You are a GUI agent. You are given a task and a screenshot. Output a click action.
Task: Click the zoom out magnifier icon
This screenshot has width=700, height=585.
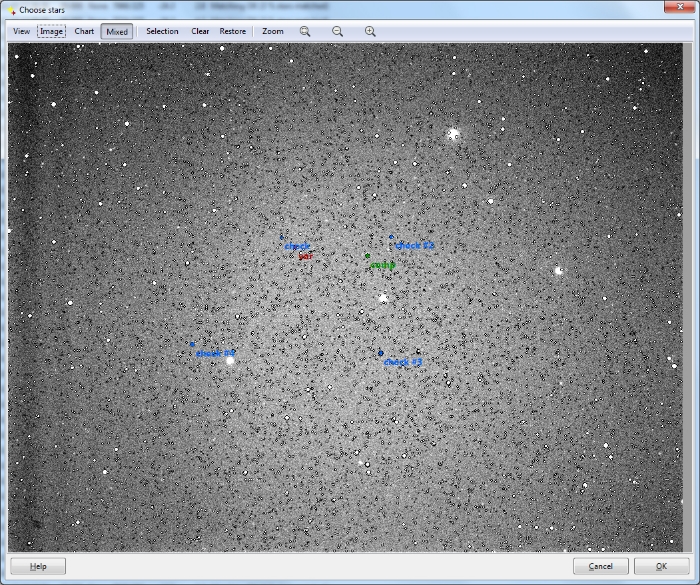pos(338,31)
